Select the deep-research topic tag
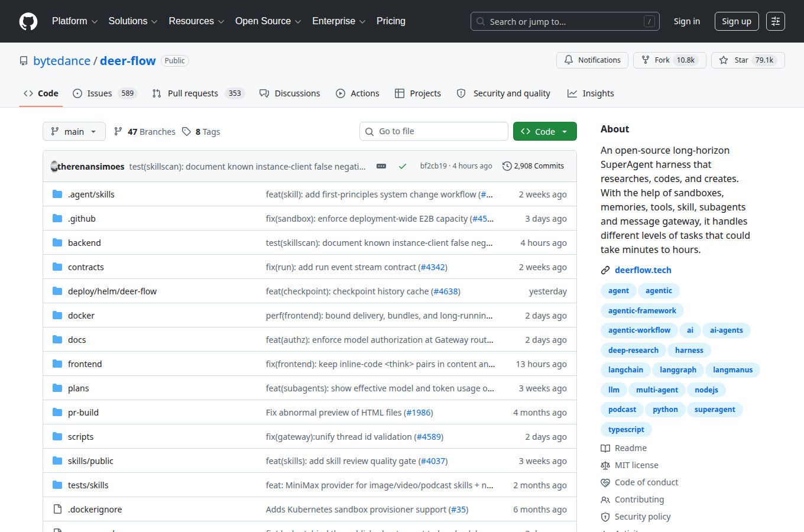804x532 pixels. [633, 350]
